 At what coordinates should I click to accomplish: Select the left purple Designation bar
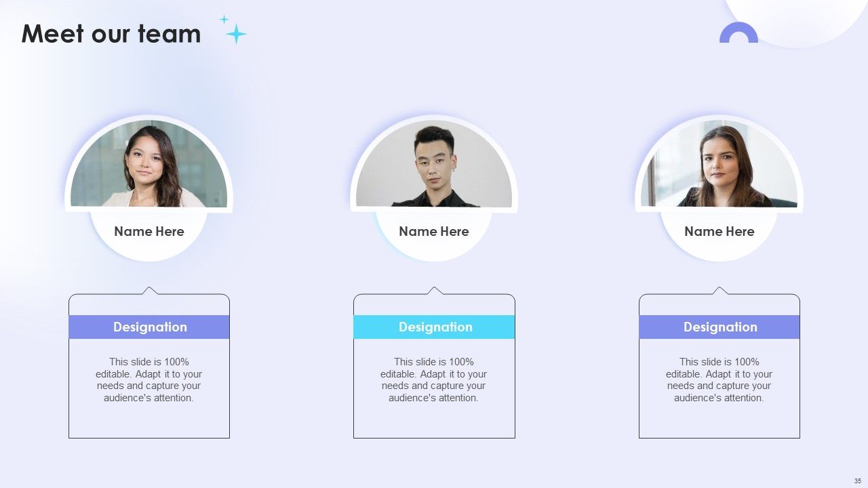click(x=149, y=327)
